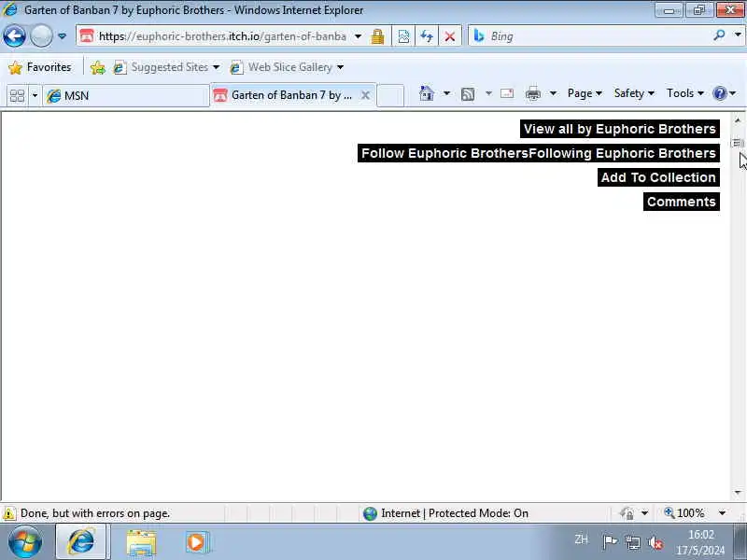The image size is (747, 560).
Task: Click the Compatibility View icon
Action: pyautogui.click(x=403, y=36)
